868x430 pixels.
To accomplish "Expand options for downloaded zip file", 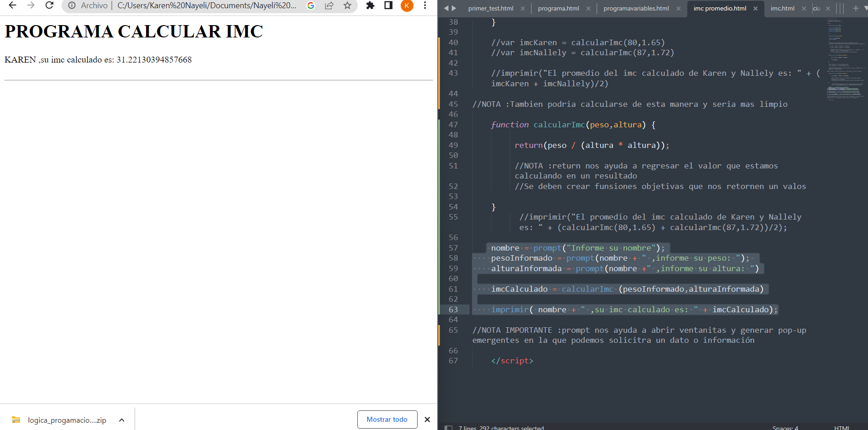I will (x=121, y=420).
